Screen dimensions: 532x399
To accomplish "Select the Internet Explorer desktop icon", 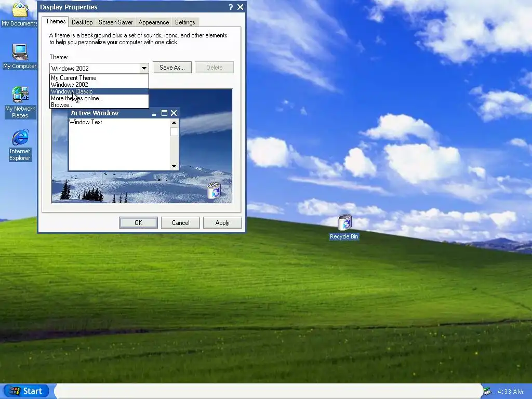I will point(20,145).
